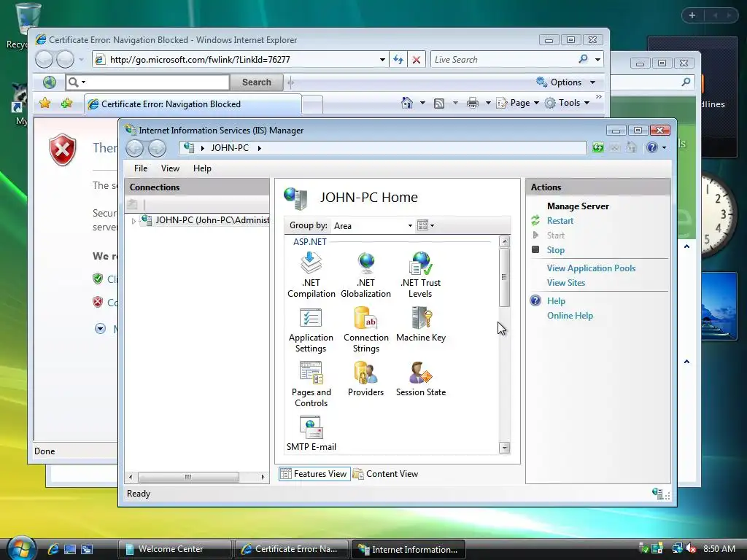Open the Options dropdown in IE toolbar
This screenshot has width=747, height=560.
pos(592,82)
